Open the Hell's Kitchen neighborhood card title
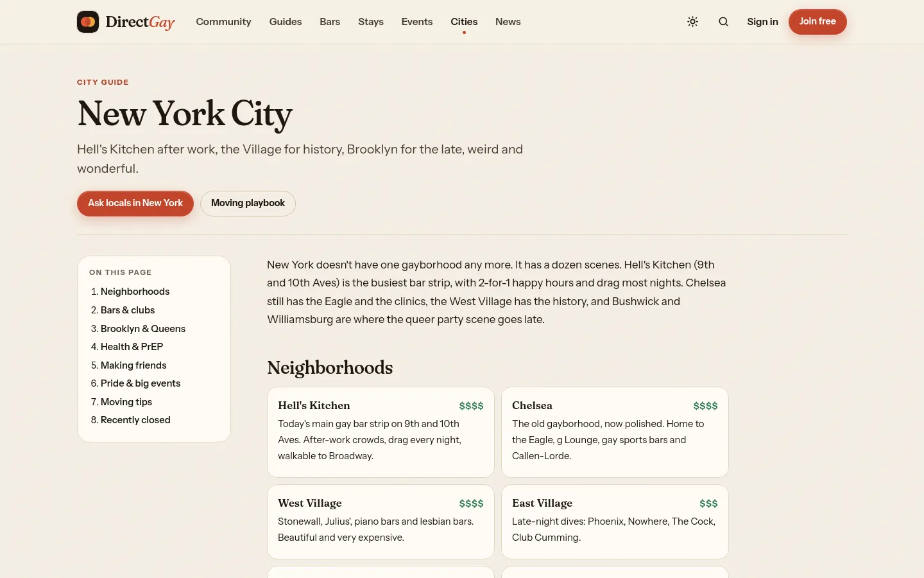Image resolution: width=924 pixels, height=578 pixels. [314, 406]
